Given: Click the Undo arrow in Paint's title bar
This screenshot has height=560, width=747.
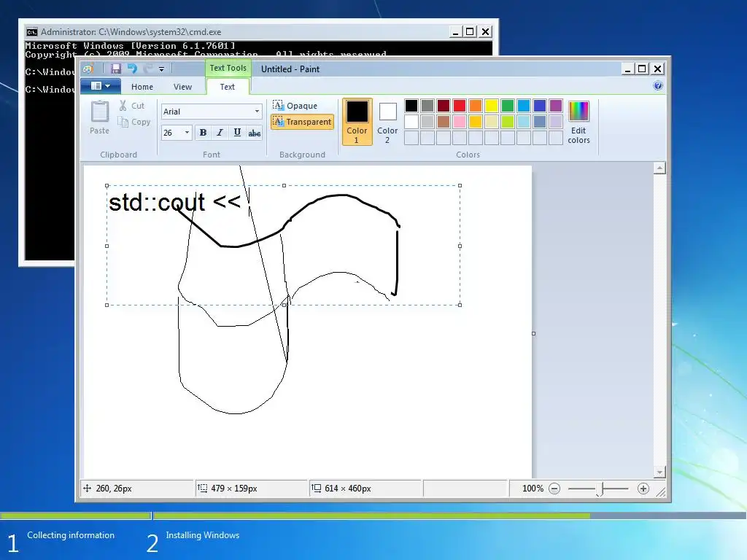Looking at the screenshot, I should click(132, 69).
